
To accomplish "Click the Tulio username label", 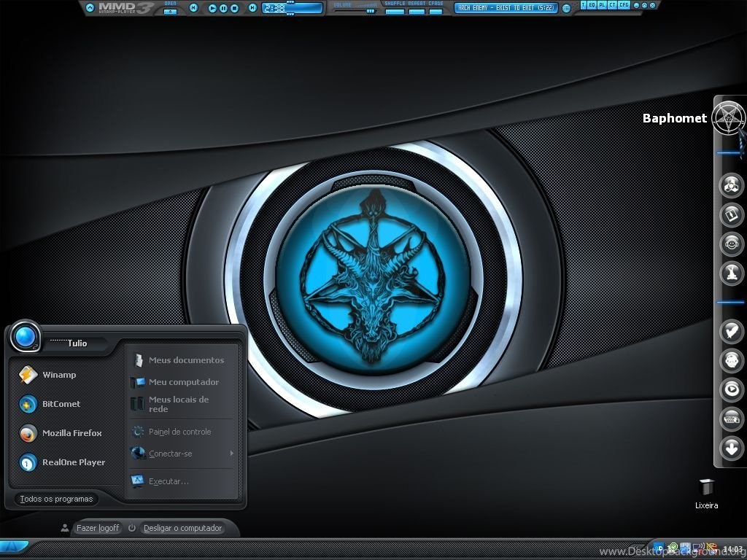I will (77, 343).
